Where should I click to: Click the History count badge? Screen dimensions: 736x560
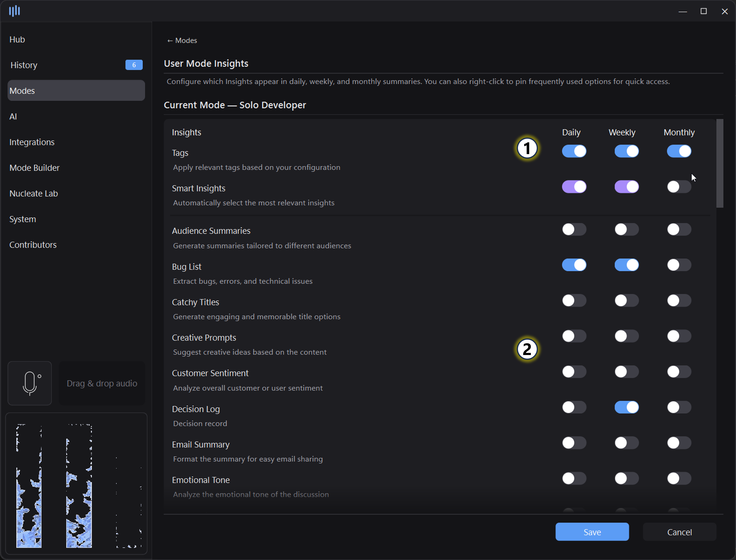point(134,65)
